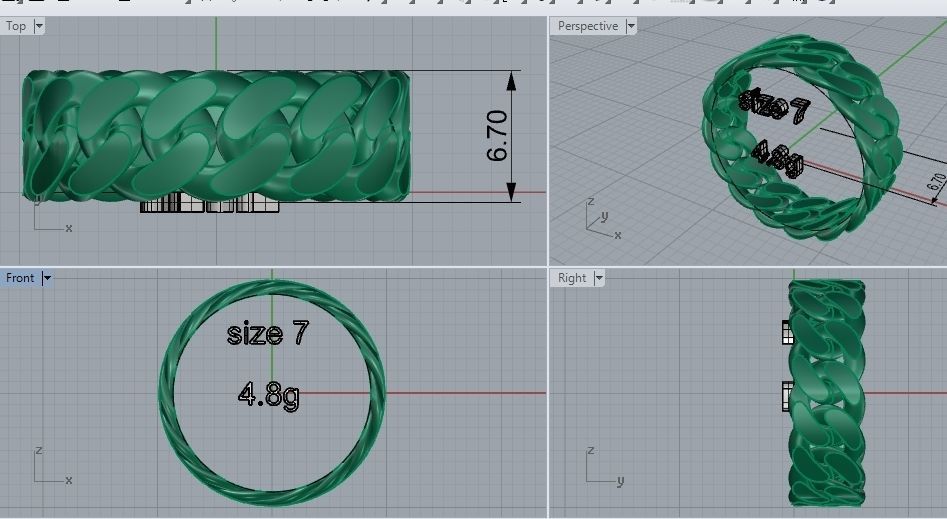The height and width of the screenshot is (519, 947).
Task: Select the flat "size 7" text in Front view
Action: click(268, 333)
